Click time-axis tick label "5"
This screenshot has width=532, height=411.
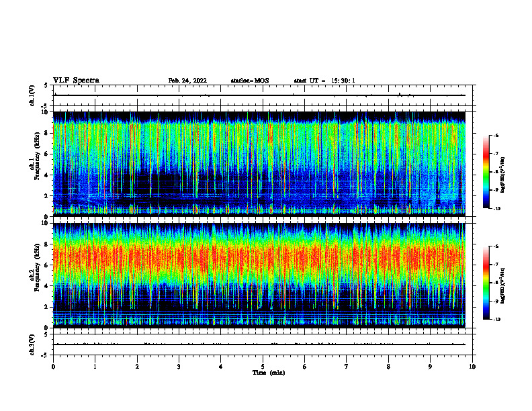[263, 367]
